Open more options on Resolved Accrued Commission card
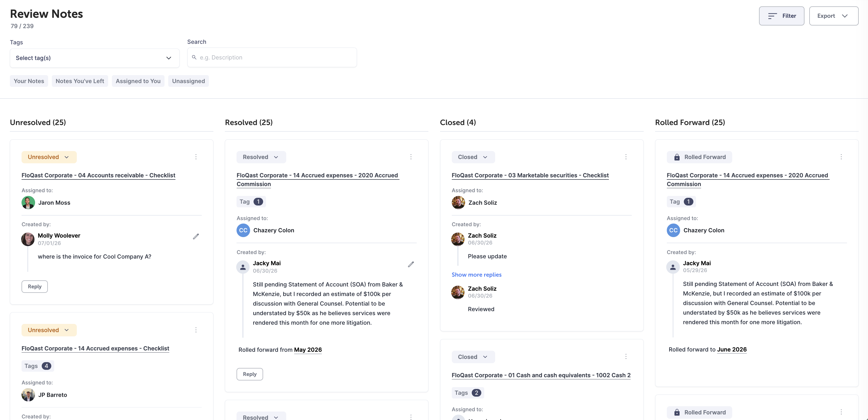The width and height of the screenshot is (868, 420). pyautogui.click(x=411, y=157)
